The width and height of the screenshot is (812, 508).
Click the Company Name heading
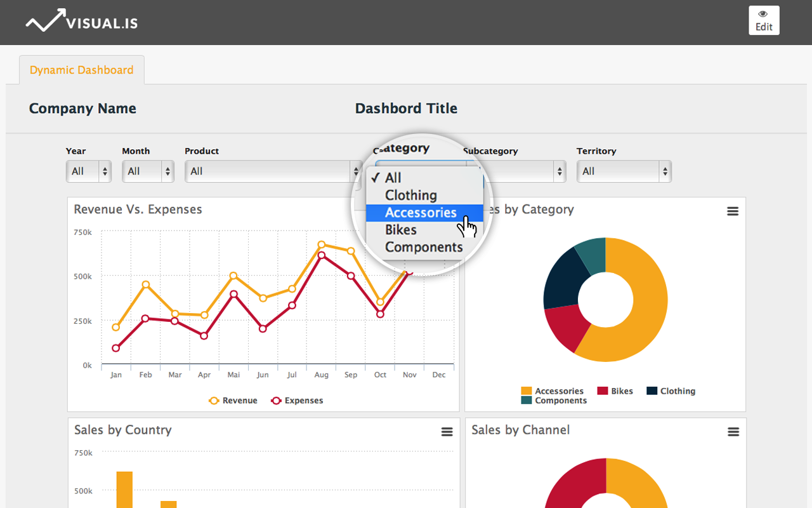[82, 109]
